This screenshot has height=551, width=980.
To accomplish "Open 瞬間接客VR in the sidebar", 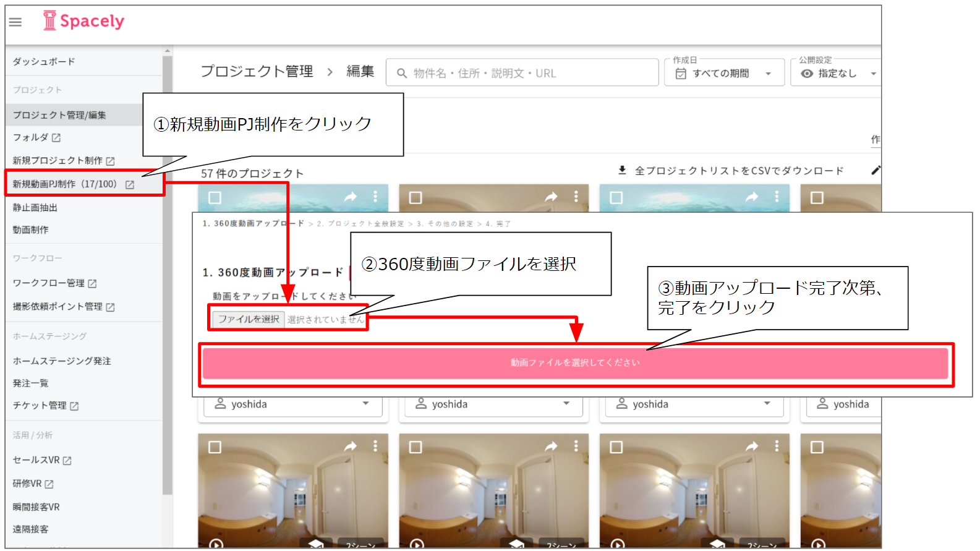I will [x=36, y=507].
